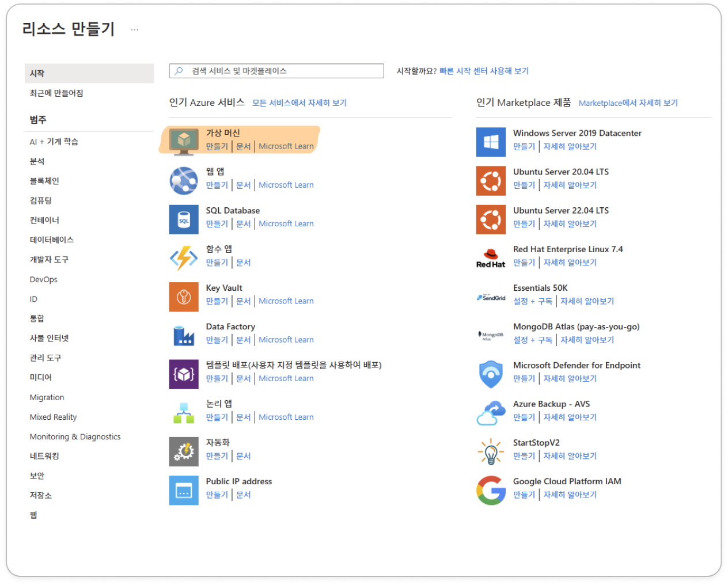Image resolution: width=728 pixels, height=585 pixels.
Task: Click 만들기 under Windows Server 2019 Datacenter
Action: pyautogui.click(x=524, y=146)
